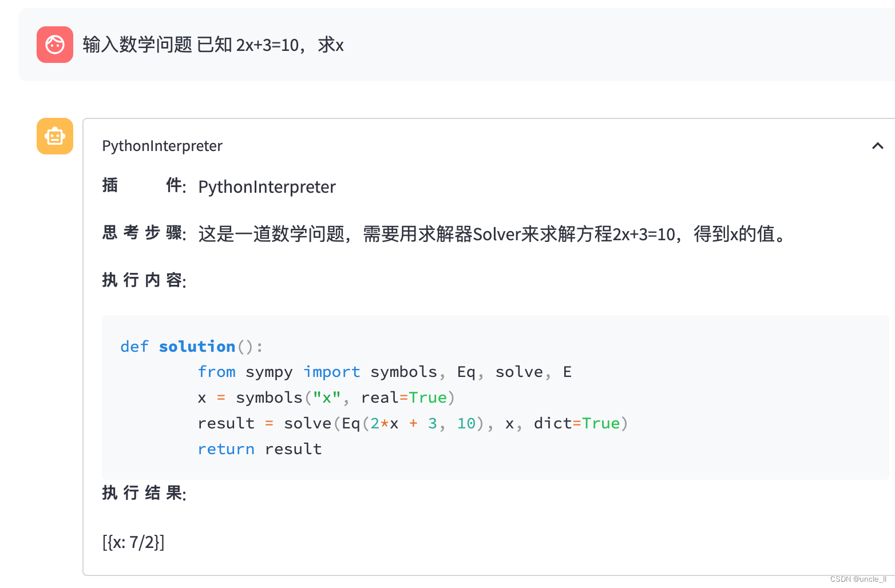895x588 pixels.
Task: Click the '插 件:' label
Action: tap(144, 185)
